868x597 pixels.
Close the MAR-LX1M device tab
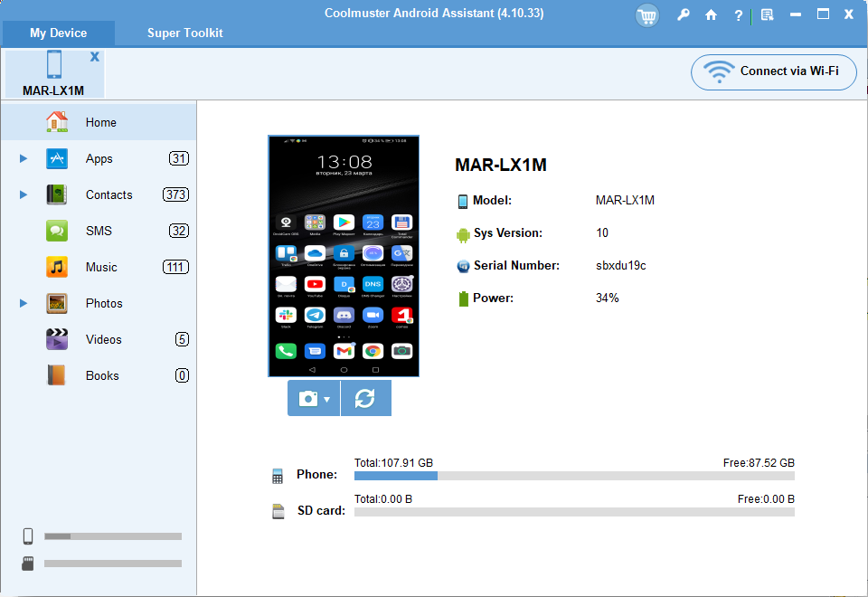click(94, 57)
